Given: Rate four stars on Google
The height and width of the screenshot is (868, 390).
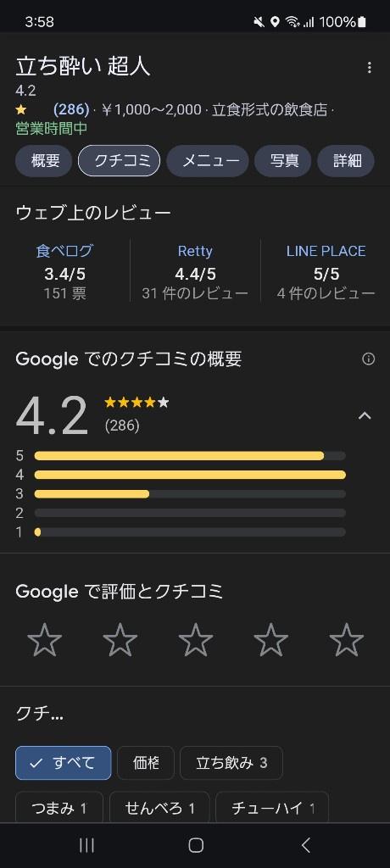Looking at the screenshot, I should tap(271, 639).
